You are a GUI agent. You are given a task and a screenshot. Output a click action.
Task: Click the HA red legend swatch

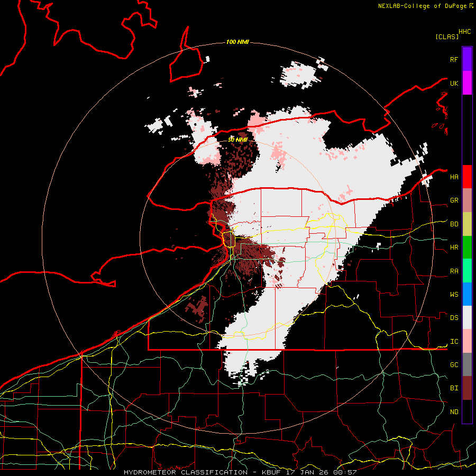467,177
